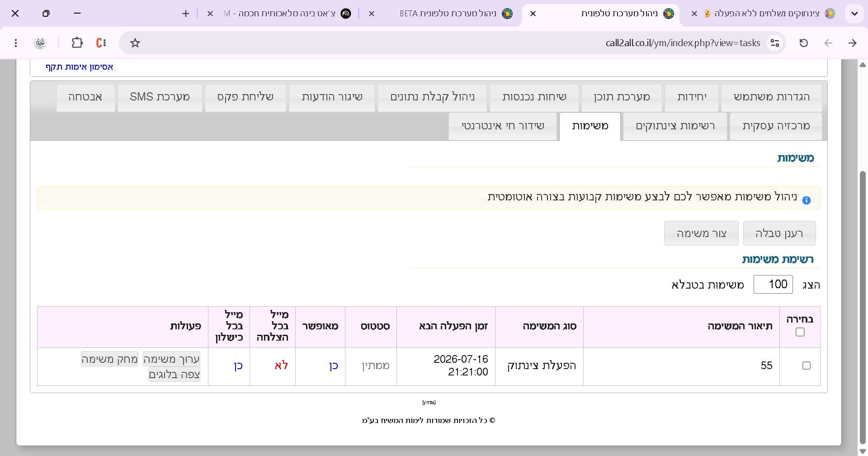Open the מערכת SMS tab
Screen dimensions: 868x456
tap(160, 97)
